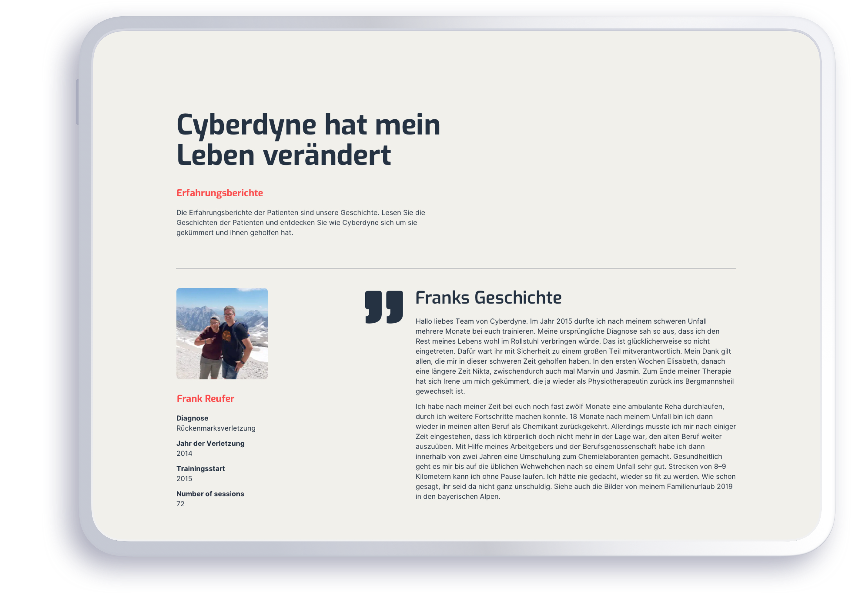Click the 'Frank Reufer' name label
851x616 pixels.
(205, 398)
